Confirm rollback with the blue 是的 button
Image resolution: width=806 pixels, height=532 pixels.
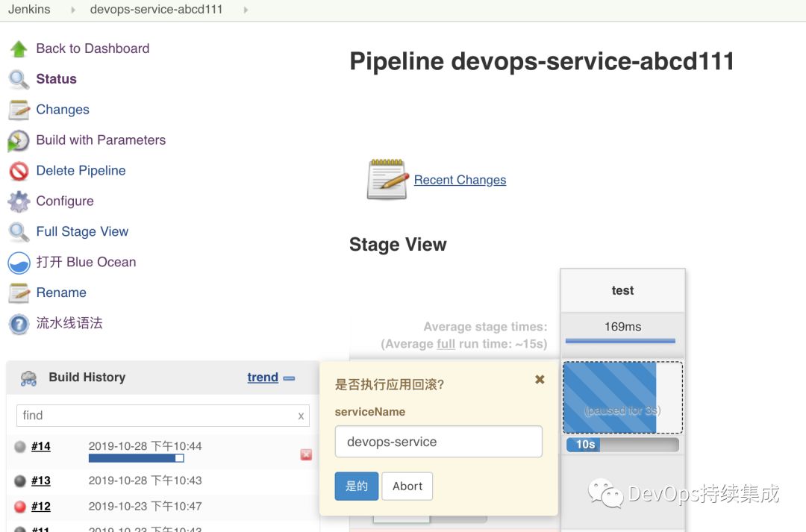coord(357,486)
